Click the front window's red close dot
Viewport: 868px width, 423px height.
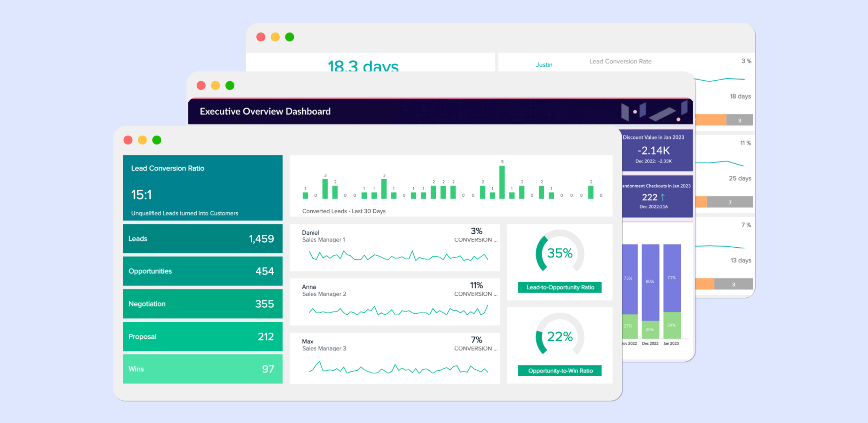coord(128,140)
